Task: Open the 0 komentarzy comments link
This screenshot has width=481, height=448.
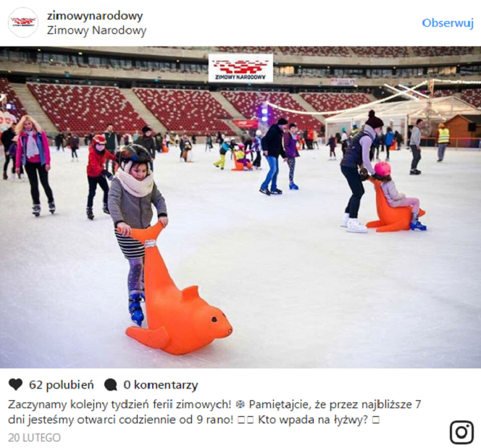Action: [160, 385]
